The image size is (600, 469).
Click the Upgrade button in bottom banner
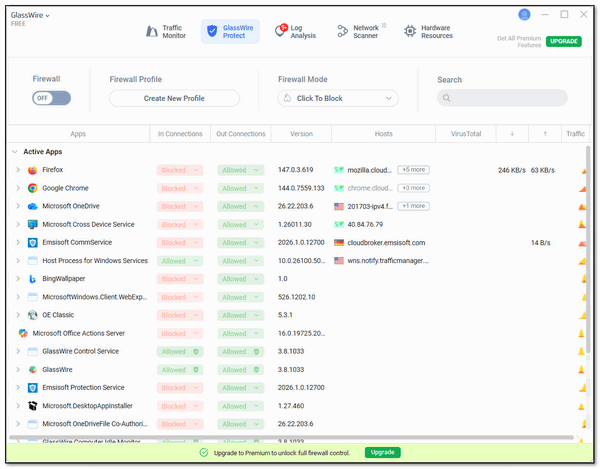pyautogui.click(x=383, y=453)
